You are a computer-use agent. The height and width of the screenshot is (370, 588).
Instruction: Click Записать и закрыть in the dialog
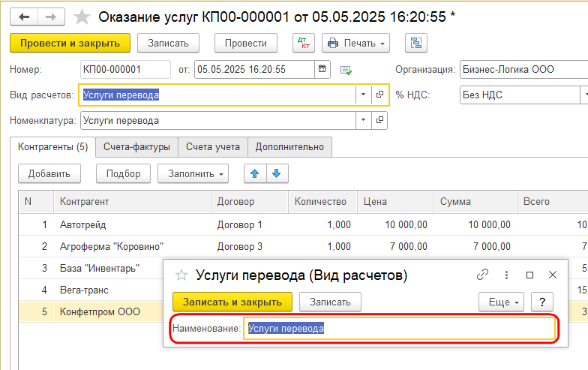(x=232, y=302)
